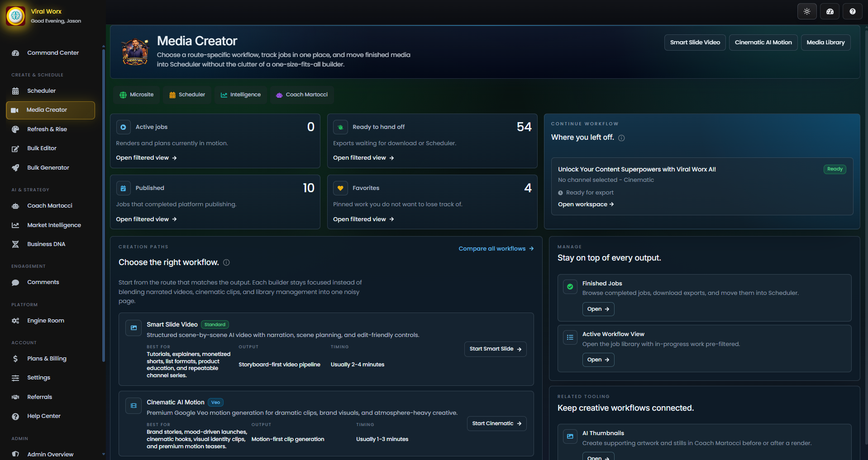Image resolution: width=868 pixels, height=460 pixels.
Task: Click the Active jobs play icon
Action: pos(123,127)
